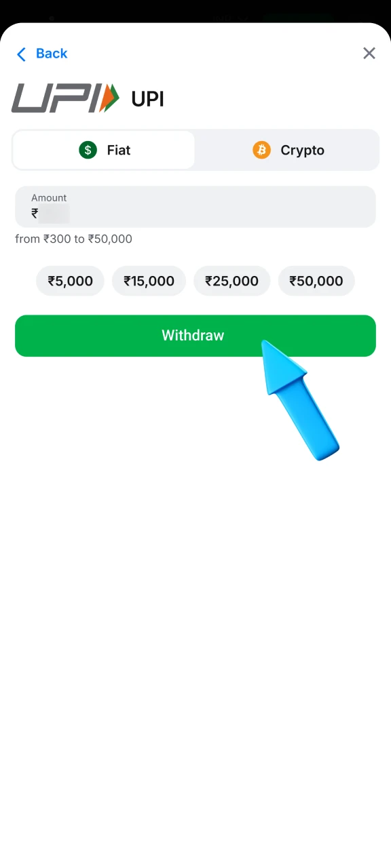The height and width of the screenshot is (868, 391).
Task: Switch to the Crypto tab
Action: [x=288, y=150]
